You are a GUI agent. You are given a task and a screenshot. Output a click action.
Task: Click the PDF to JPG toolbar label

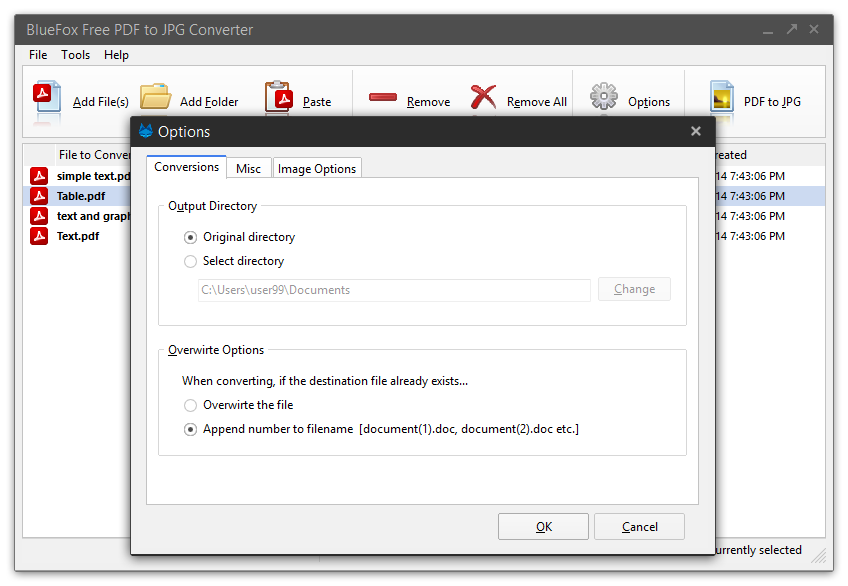click(772, 102)
